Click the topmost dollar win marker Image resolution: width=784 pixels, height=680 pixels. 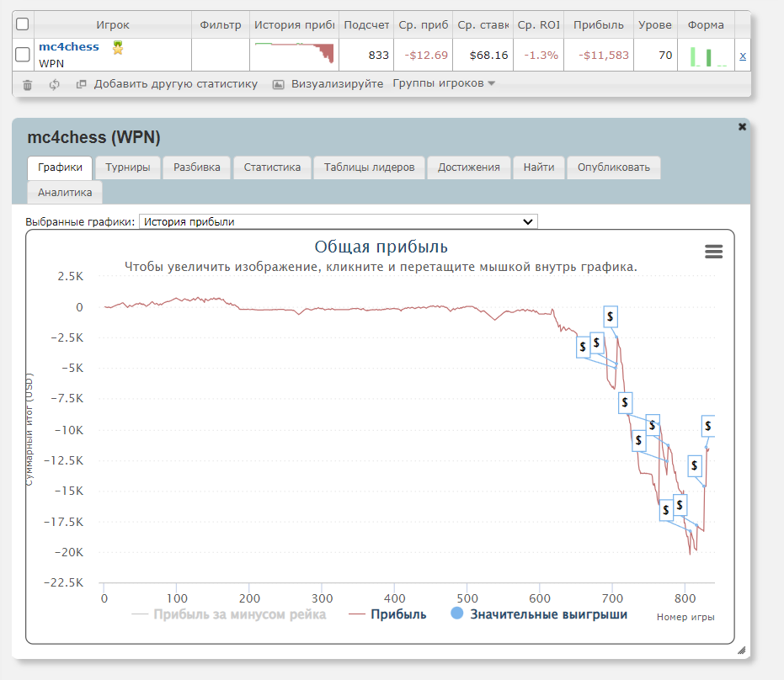[611, 316]
